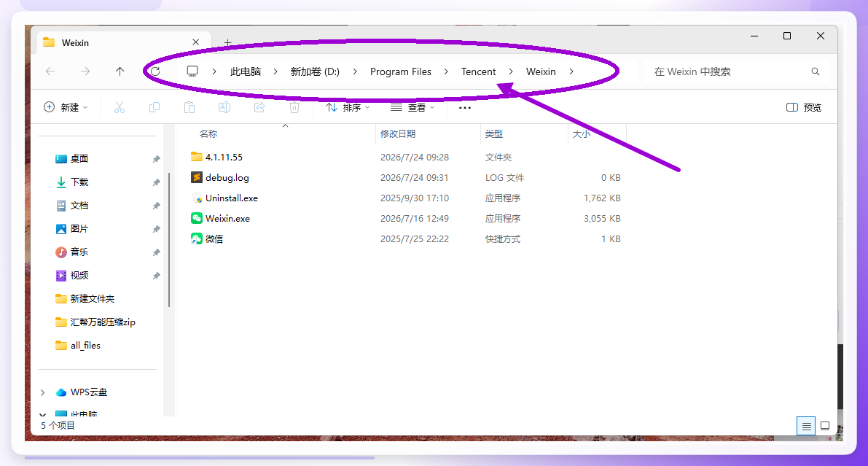Click the Uninstall.exe file icon

click(x=197, y=198)
